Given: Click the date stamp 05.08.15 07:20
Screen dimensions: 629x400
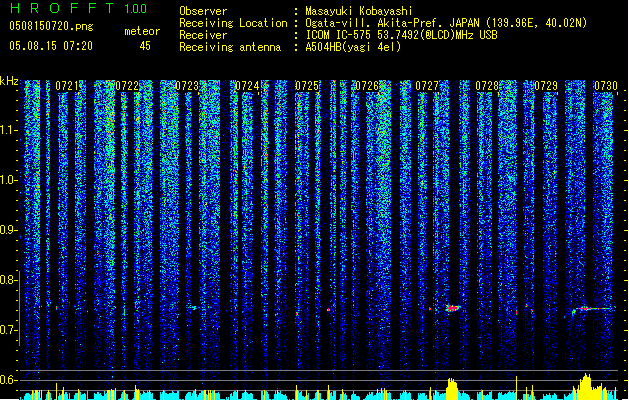Looking at the screenshot, I should tap(51, 46).
